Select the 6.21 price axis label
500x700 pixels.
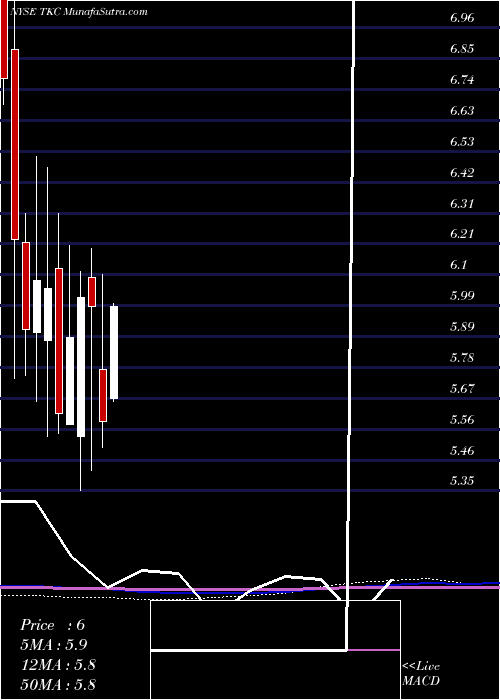462,234
